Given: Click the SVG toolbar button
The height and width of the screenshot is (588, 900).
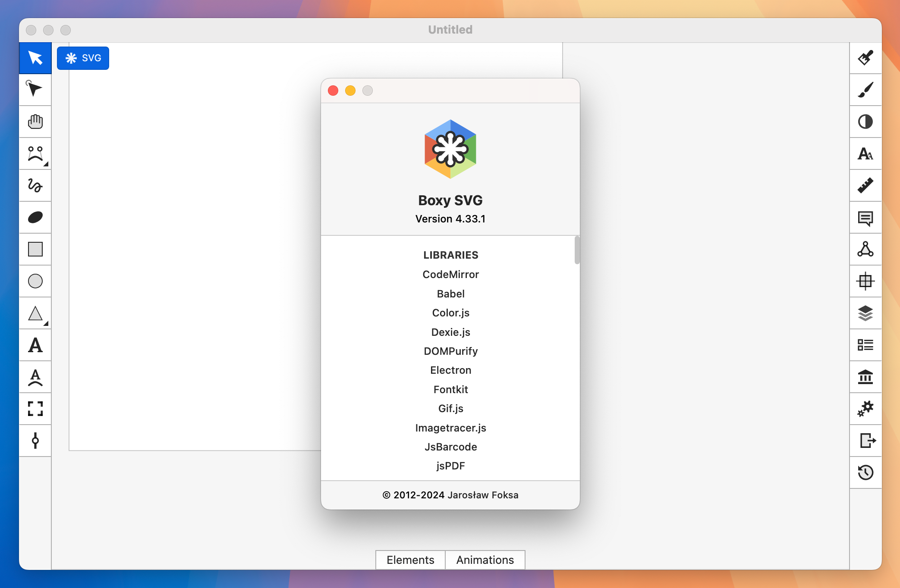Looking at the screenshot, I should [x=83, y=58].
